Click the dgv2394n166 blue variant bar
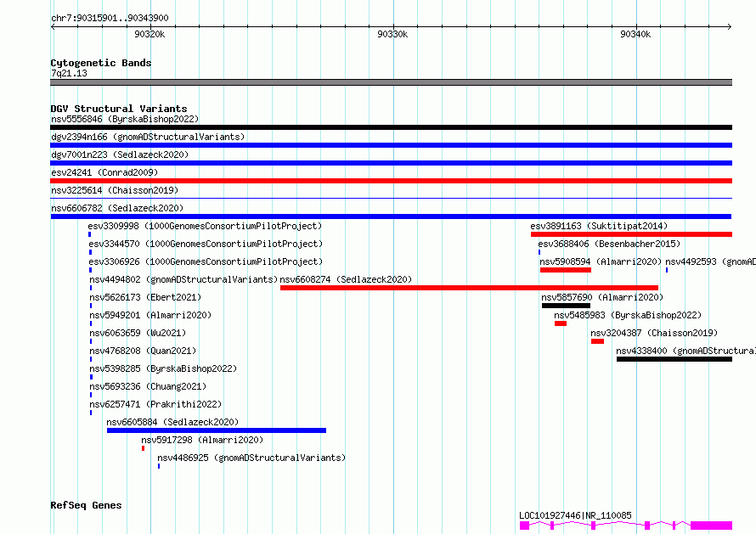756x534 pixels. coord(391,145)
